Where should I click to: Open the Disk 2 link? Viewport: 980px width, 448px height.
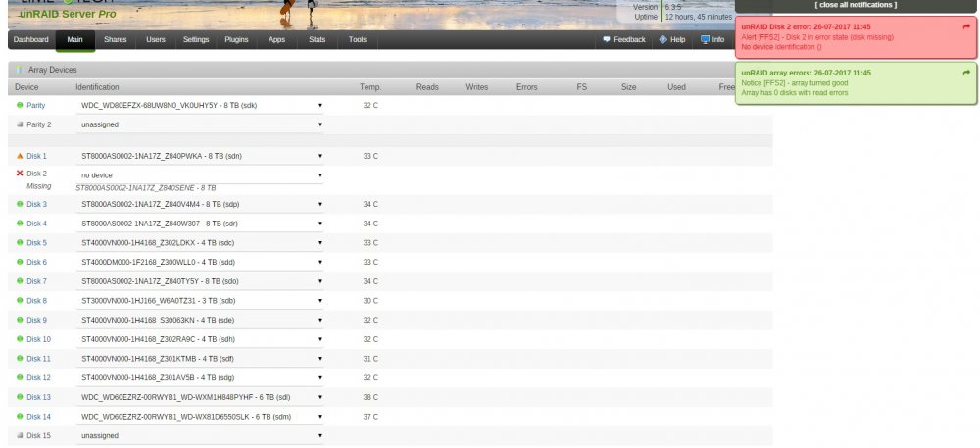(x=36, y=174)
